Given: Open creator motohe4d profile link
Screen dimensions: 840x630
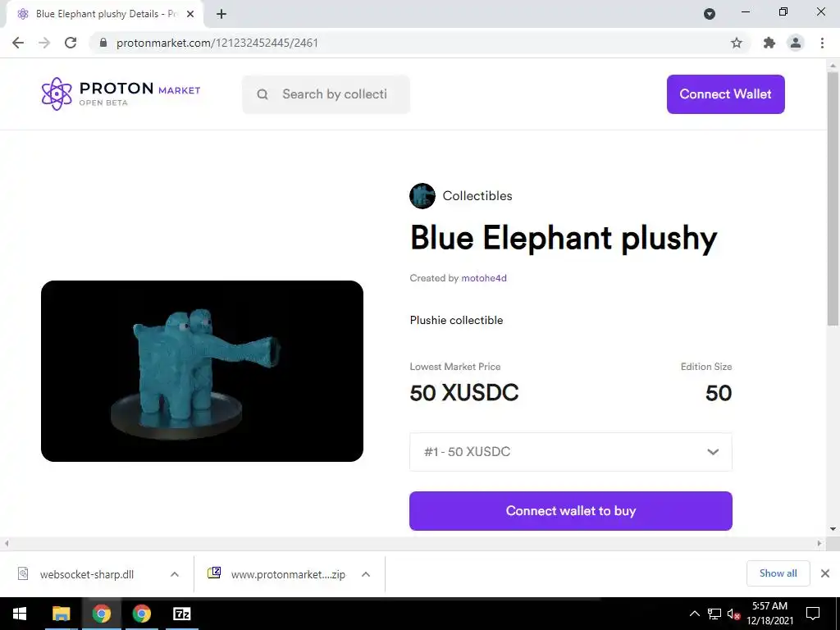Looking at the screenshot, I should pyautogui.click(x=484, y=278).
